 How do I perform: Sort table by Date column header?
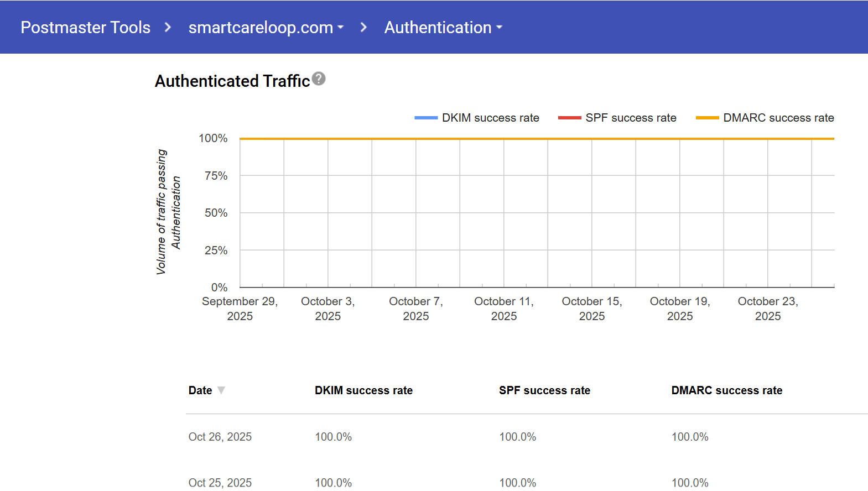[x=200, y=390]
